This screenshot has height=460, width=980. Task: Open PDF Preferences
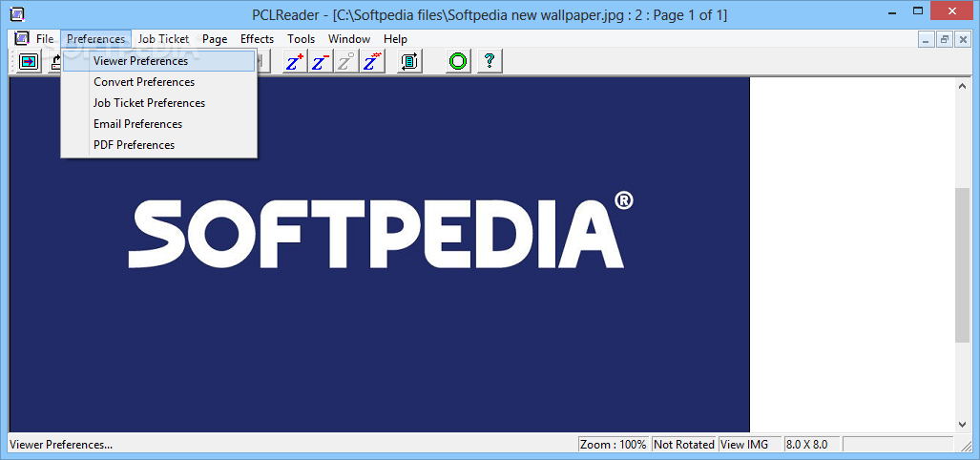[159, 144]
